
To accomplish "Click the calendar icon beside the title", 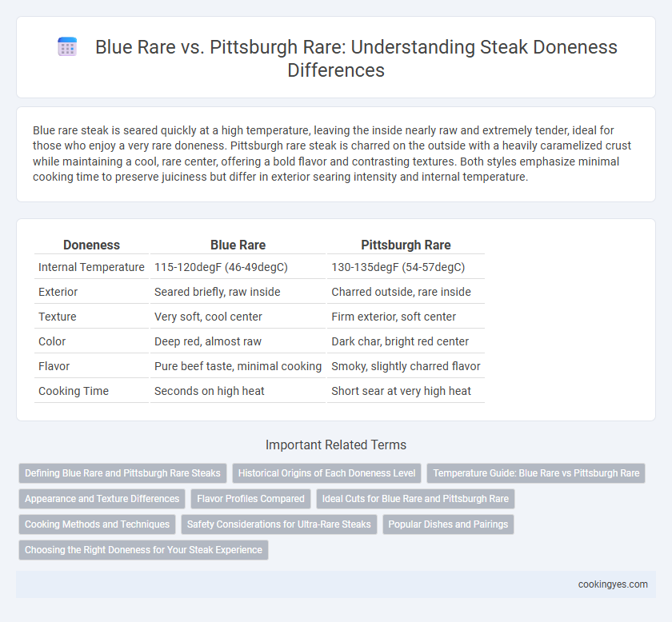I will coord(67,46).
